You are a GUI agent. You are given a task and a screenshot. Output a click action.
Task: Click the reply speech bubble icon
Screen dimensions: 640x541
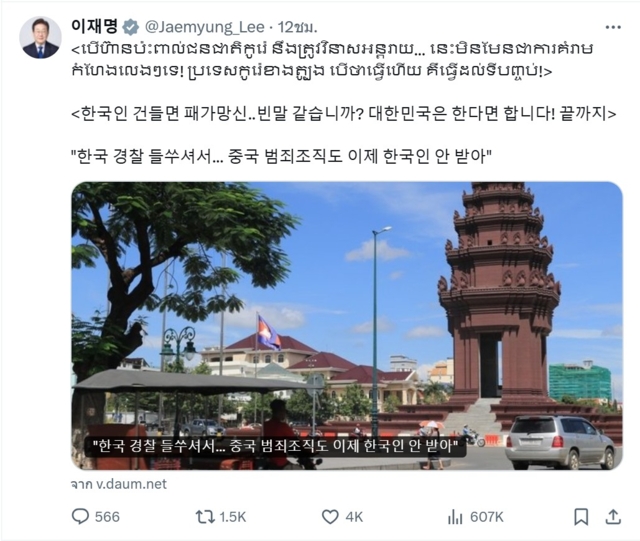click(80, 516)
